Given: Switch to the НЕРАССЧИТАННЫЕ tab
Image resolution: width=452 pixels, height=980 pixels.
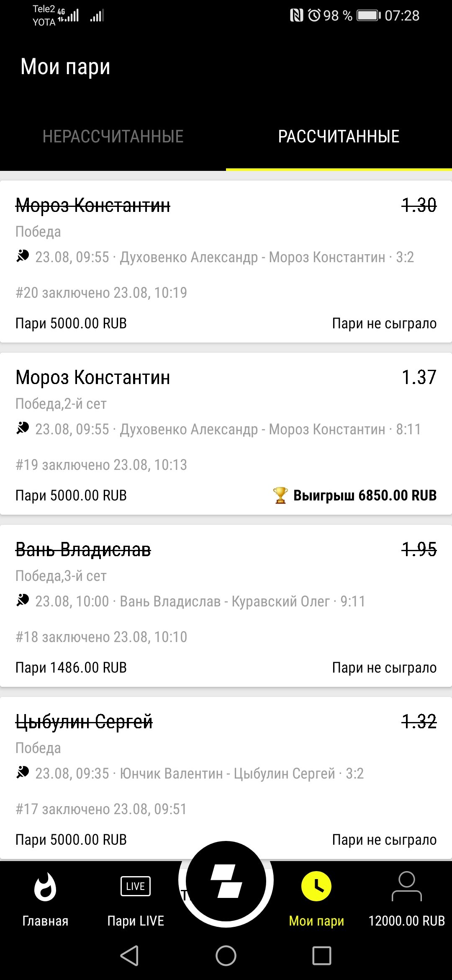Looking at the screenshot, I should 113,137.
